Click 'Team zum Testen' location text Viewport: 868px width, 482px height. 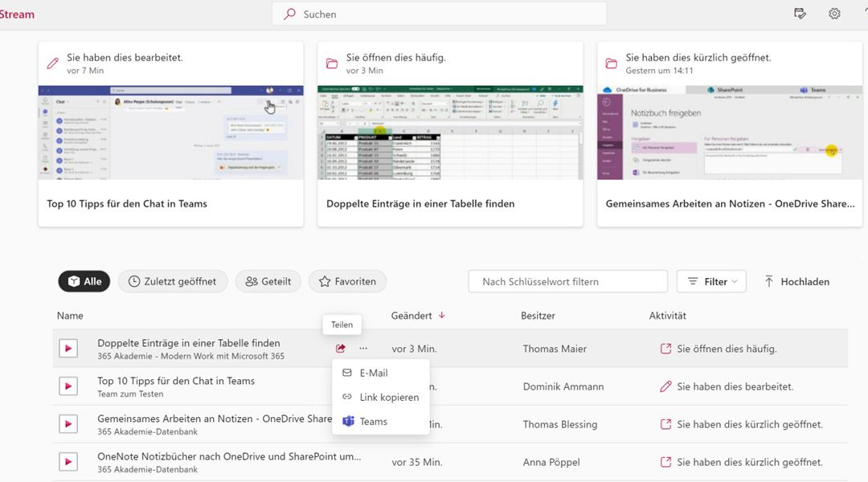pyautogui.click(x=130, y=394)
